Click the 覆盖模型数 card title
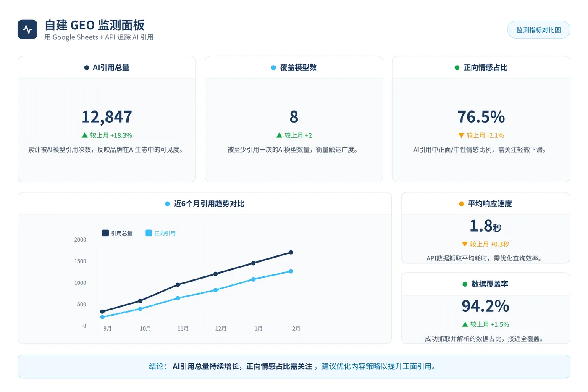Image resolution: width=588 pixels, height=392 pixels. tap(298, 68)
